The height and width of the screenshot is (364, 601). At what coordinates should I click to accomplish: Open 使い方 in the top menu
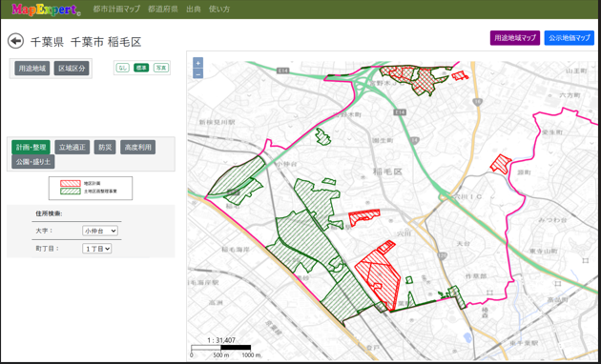(219, 10)
